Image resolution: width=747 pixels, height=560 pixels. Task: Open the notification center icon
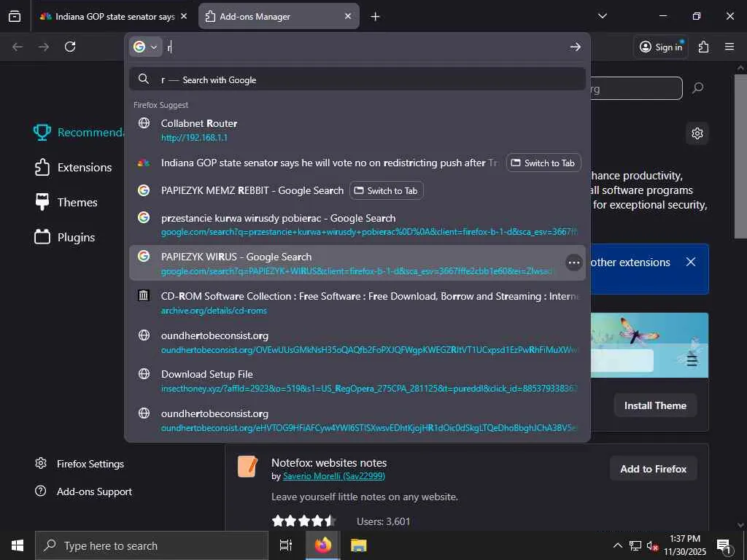click(x=724, y=545)
